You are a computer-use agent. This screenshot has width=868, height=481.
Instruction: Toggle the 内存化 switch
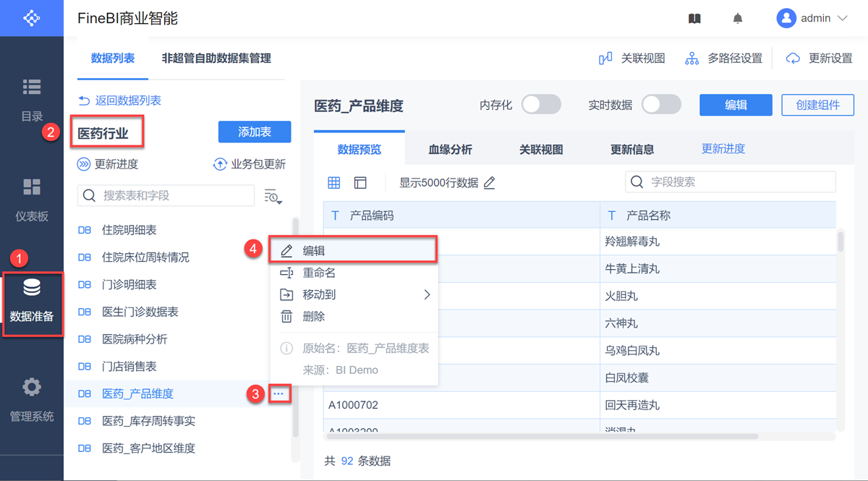[541, 105]
